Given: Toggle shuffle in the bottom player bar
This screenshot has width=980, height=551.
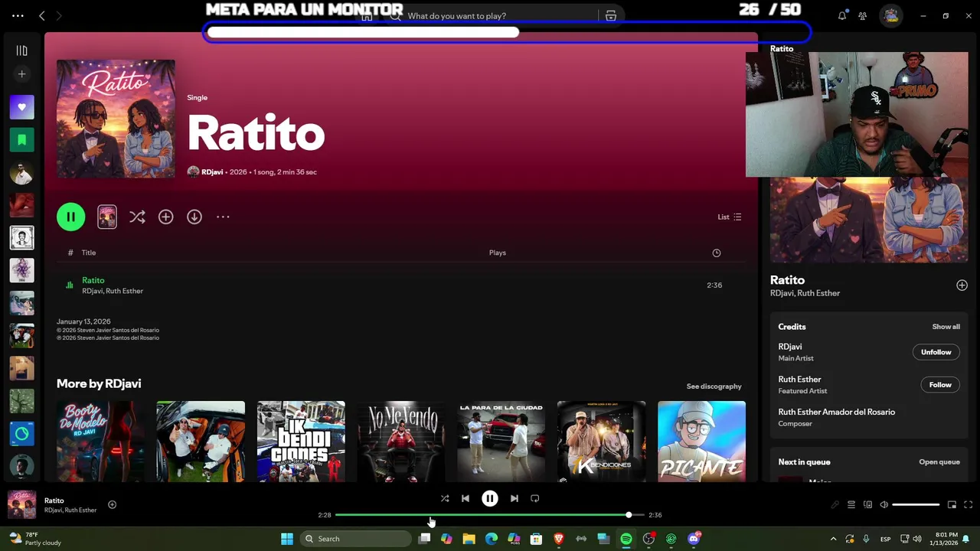Looking at the screenshot, I should pos(445,498).
